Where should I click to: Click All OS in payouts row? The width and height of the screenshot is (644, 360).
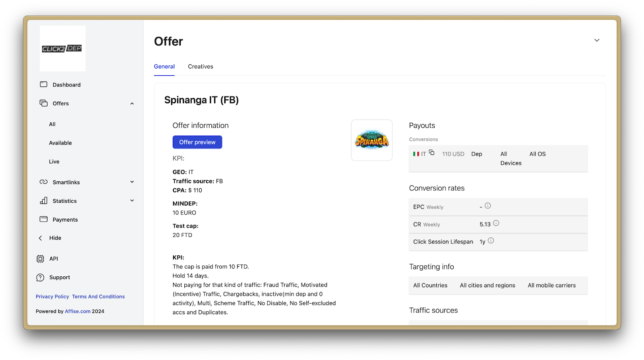[x=537, y=154]
